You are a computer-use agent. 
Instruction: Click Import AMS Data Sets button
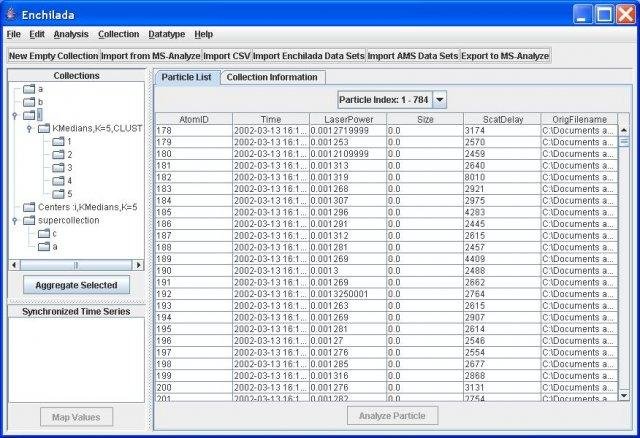pyautogui.click(x=413, y=56)
